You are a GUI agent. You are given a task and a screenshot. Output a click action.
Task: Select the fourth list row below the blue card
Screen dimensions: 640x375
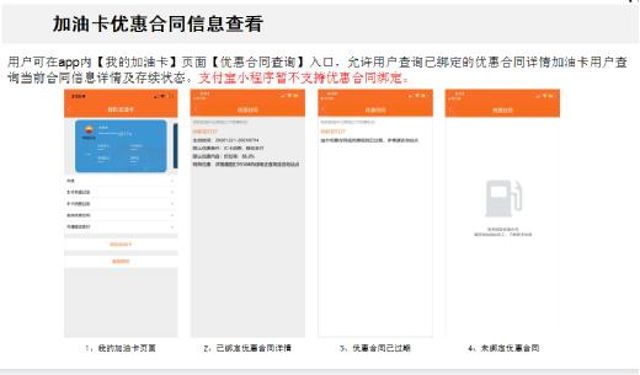(121, 215)
